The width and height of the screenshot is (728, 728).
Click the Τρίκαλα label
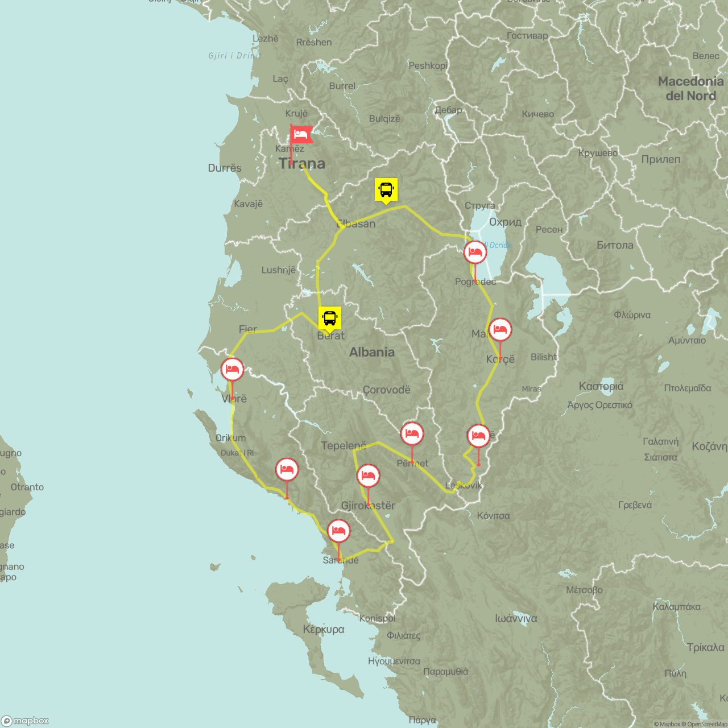[705, 648]
